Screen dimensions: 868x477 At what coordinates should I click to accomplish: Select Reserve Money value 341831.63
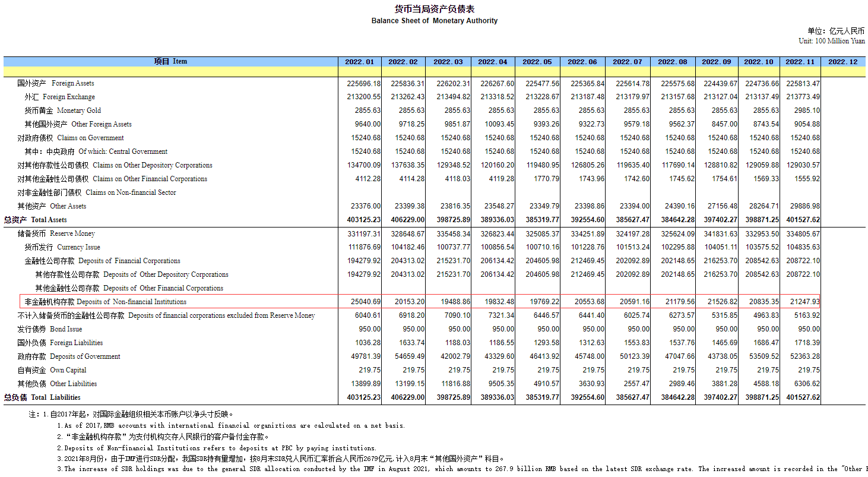[720, 234]
